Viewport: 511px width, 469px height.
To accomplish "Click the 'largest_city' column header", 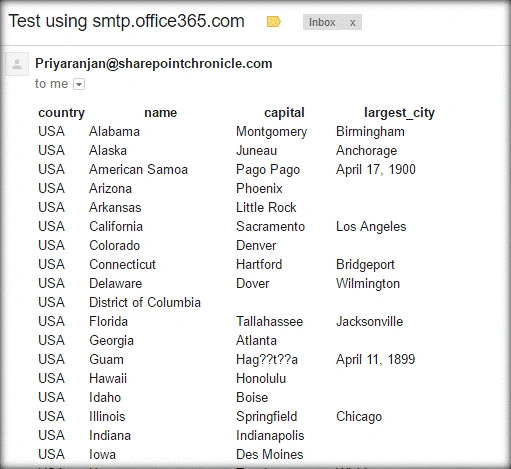I will 399,113.
